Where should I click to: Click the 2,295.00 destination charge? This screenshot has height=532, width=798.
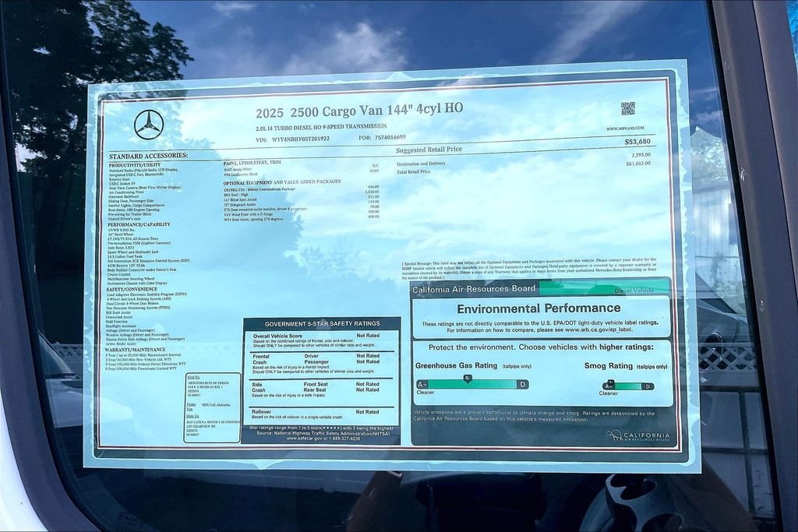641,155
